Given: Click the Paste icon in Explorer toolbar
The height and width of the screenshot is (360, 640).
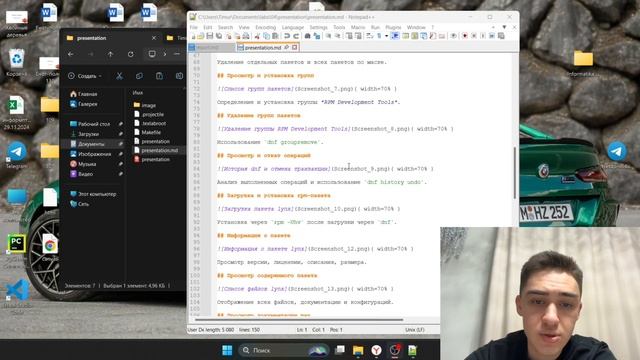Looking at the screenshot, I should click(159, 76).
